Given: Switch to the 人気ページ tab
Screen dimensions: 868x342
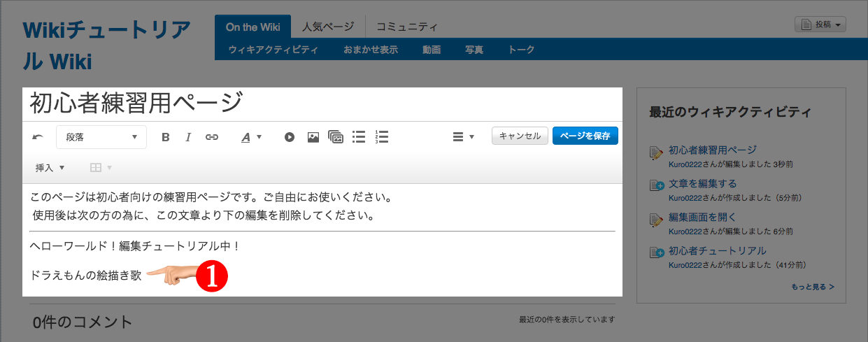Looking at the screenshot, I should [x=328, y=27].
